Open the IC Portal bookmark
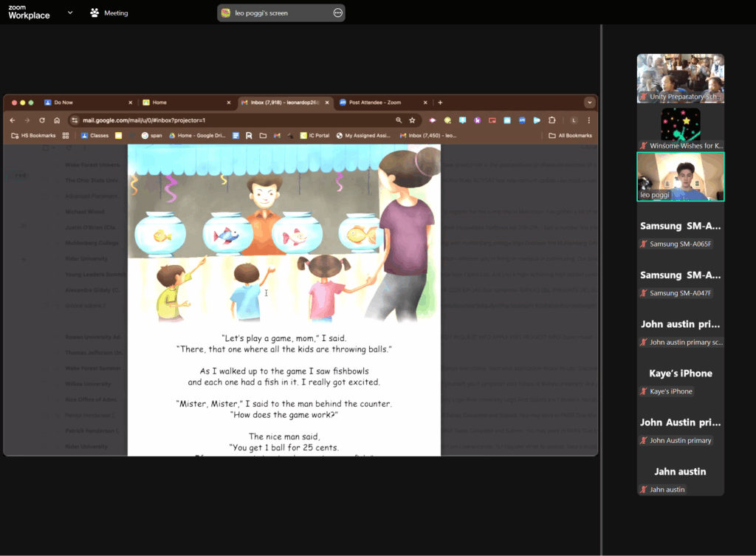Image resolution: width=756 pixels, height=556 pixels. (x=314, y=136)
